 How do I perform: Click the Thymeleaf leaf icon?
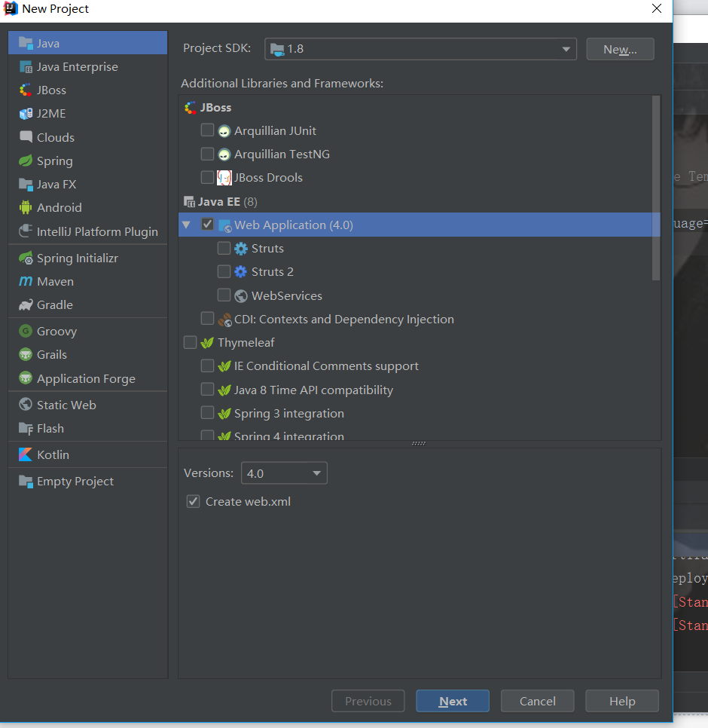tap(207, 343)
